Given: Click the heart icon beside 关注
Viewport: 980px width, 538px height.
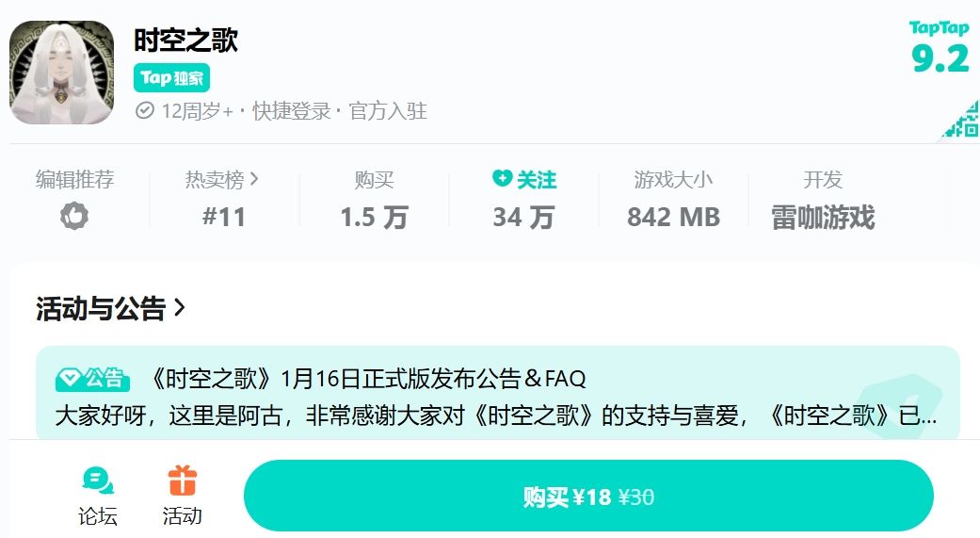Looking at the screenshot, I should click(x=502, y=178).
